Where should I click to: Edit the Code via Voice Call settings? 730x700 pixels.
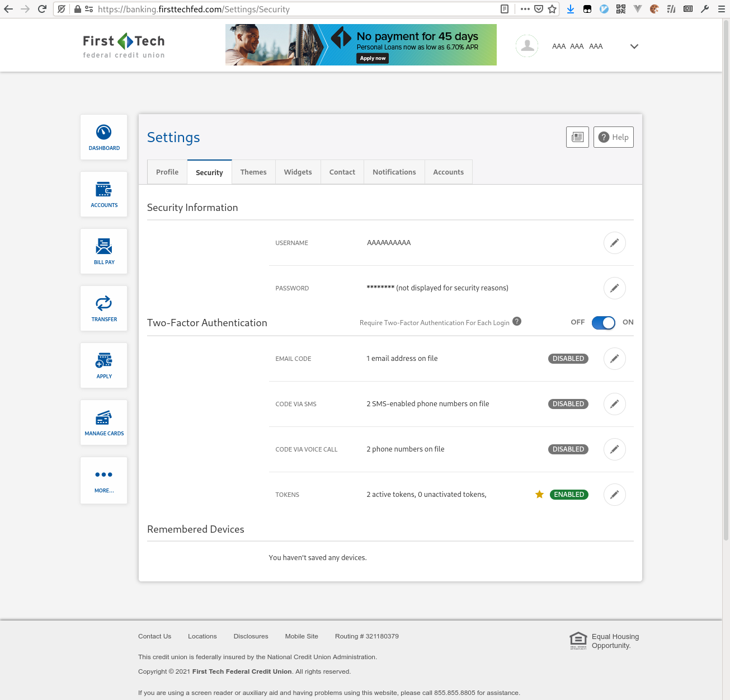click(615, 449)
